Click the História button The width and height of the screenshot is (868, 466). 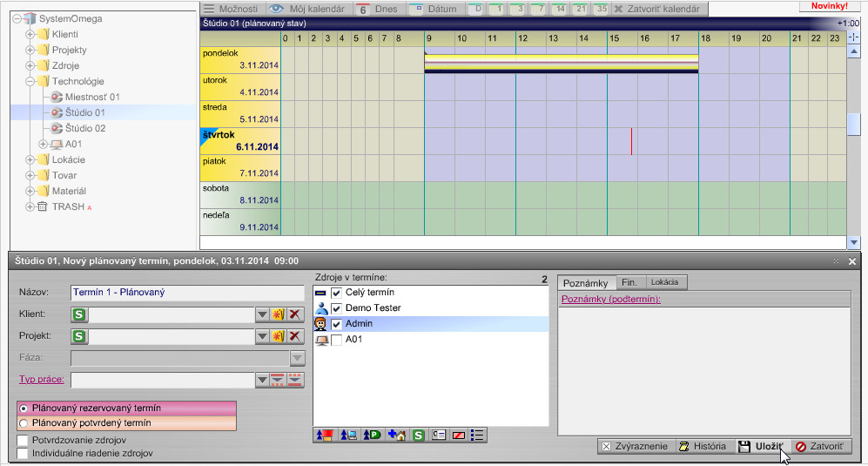coord(702,446)
